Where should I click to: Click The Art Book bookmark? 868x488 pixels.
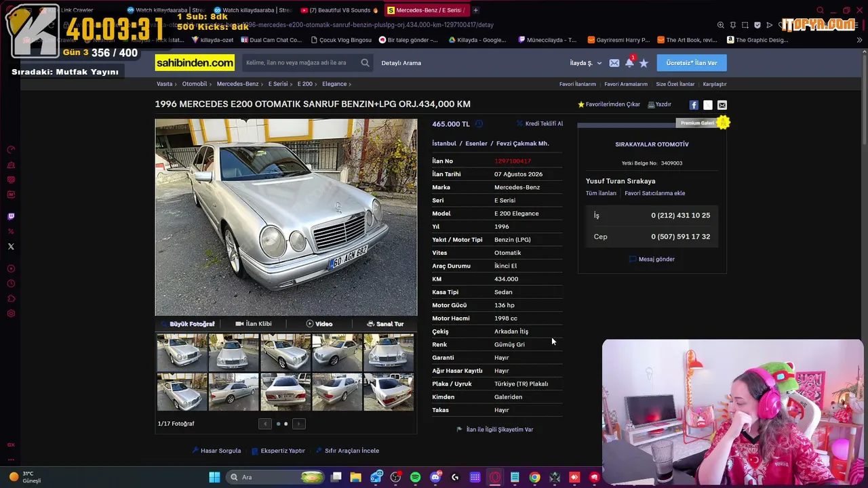[687, 40]
